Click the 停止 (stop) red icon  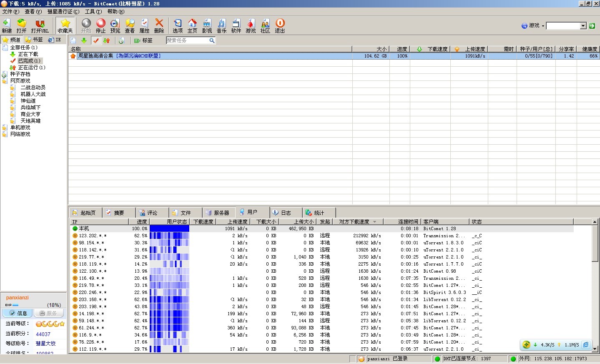(100, 25)
